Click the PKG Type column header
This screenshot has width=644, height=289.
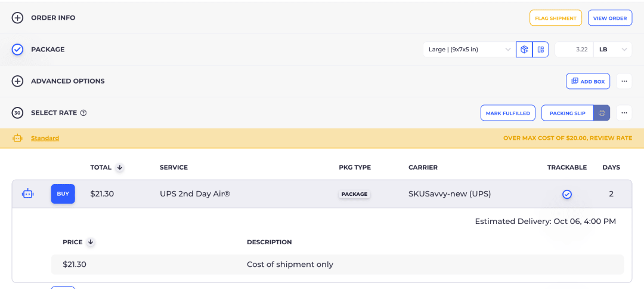[355, 167]
